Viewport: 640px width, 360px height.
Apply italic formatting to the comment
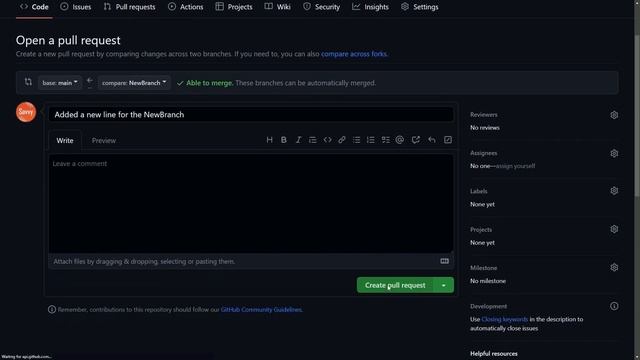coord(298,140)
